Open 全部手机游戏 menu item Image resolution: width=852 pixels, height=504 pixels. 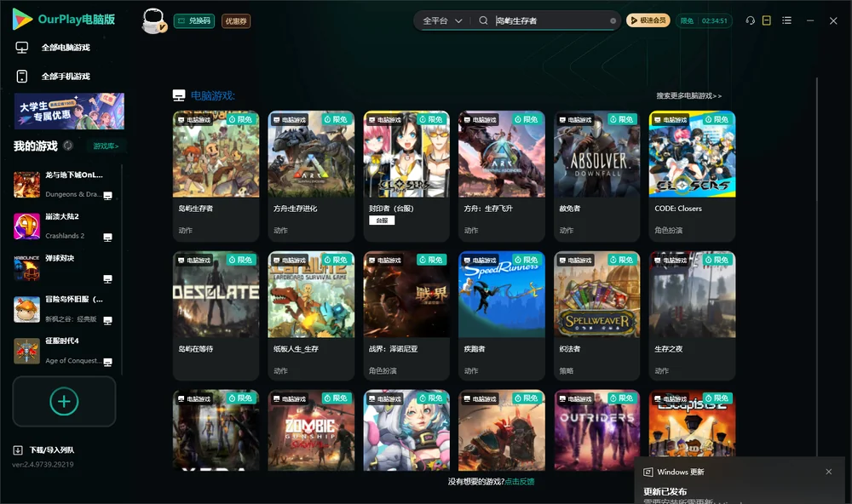pos(66,77)
